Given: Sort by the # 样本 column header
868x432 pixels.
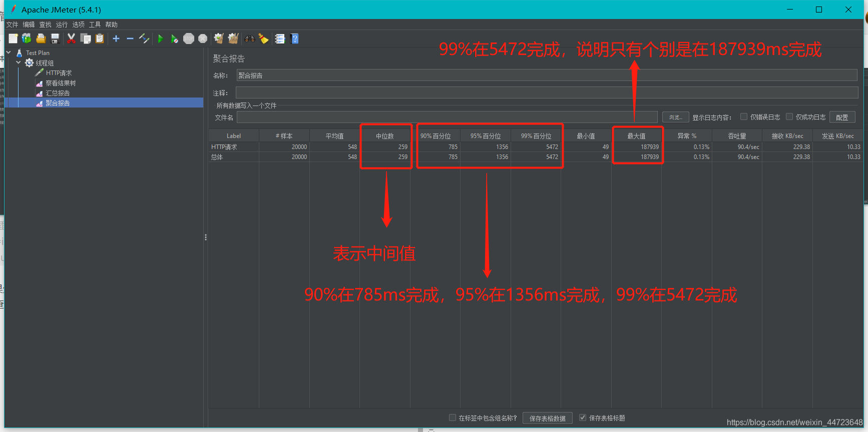Looking at the screenshot, I should pyautogui.click(x=284, y=136).
